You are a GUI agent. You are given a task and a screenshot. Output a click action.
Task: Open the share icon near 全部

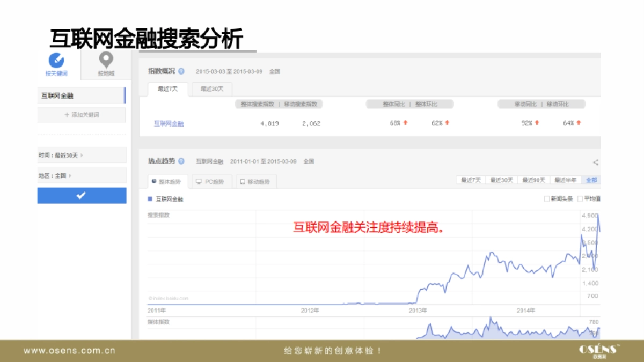tap(596, 161)
